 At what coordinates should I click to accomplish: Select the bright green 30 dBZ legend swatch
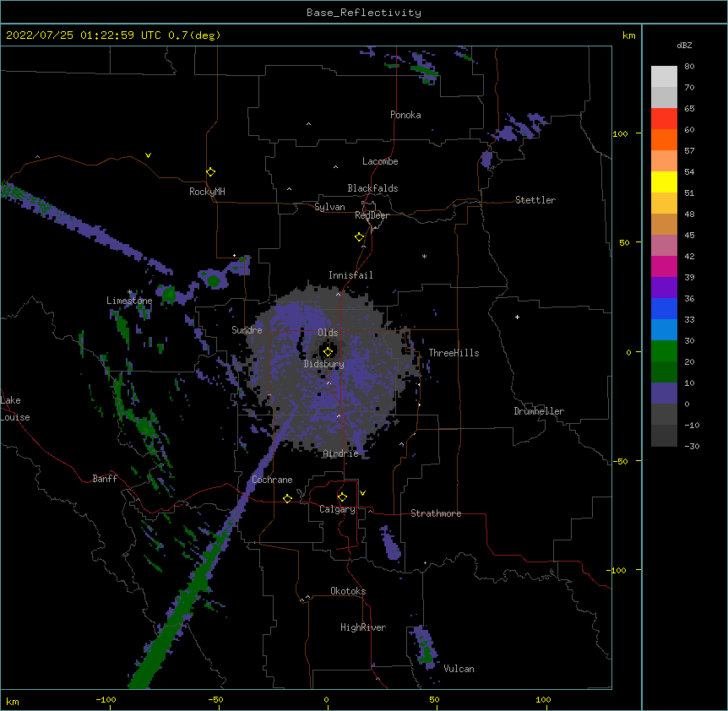[664, 351]
